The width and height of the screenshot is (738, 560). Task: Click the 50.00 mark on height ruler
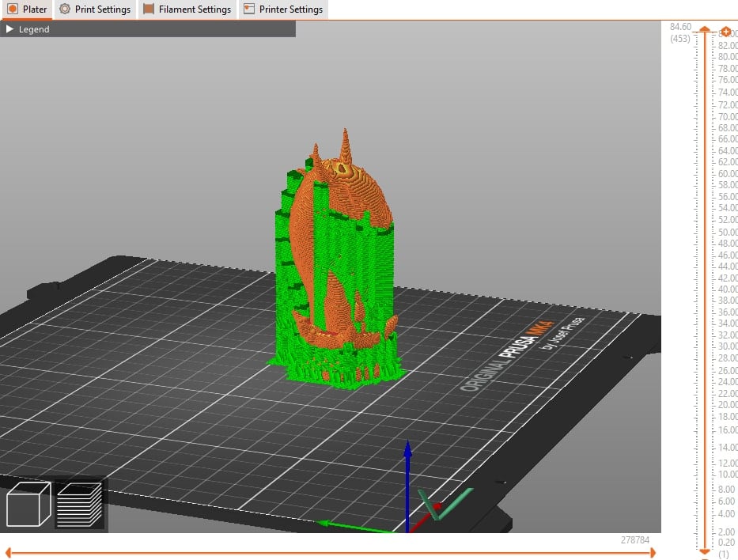(x=728, y=232)
